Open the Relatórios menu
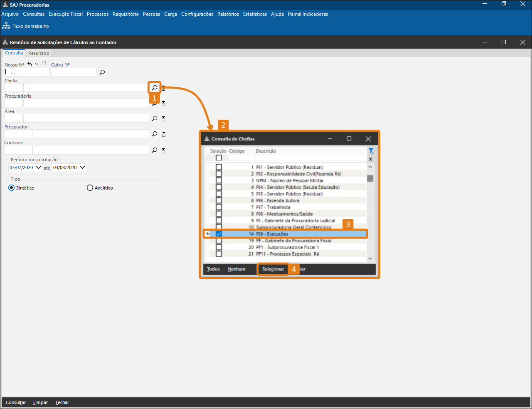This screenshot has width=532, height=409. [228, 14]
